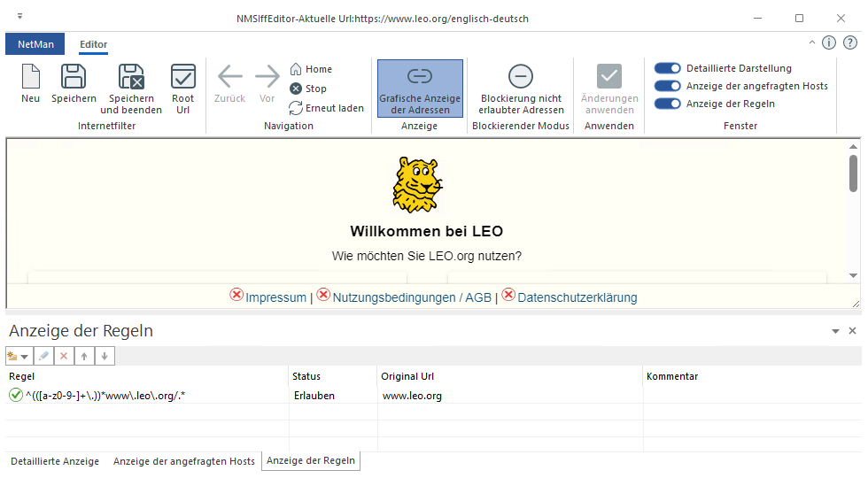
Task: Click Speichern und beenden icon
Action: coord(131,77)
